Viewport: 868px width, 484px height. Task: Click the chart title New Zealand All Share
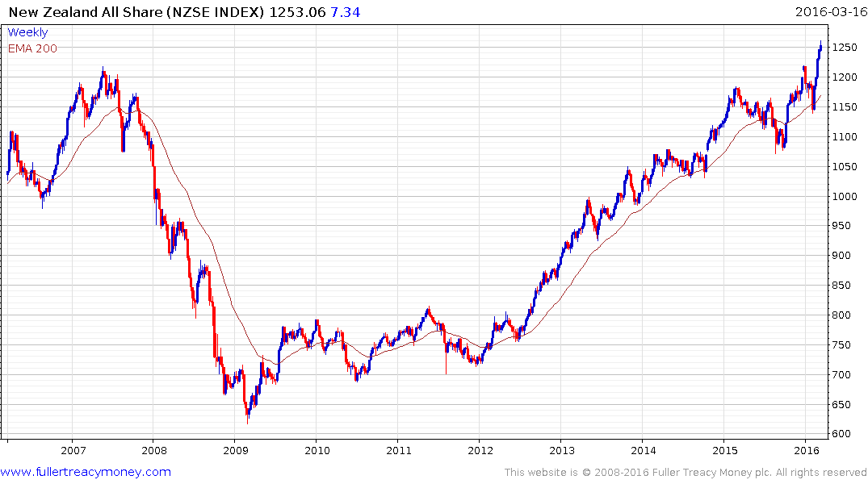86,12
